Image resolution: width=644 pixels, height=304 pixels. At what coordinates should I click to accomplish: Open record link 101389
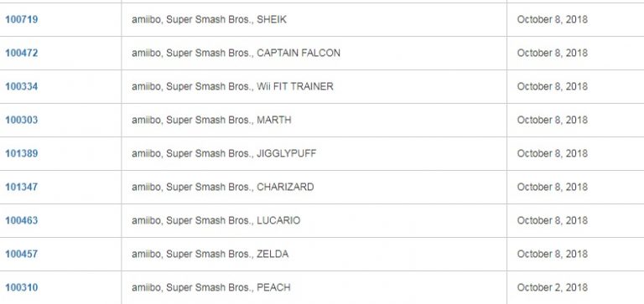pos(21,153)
